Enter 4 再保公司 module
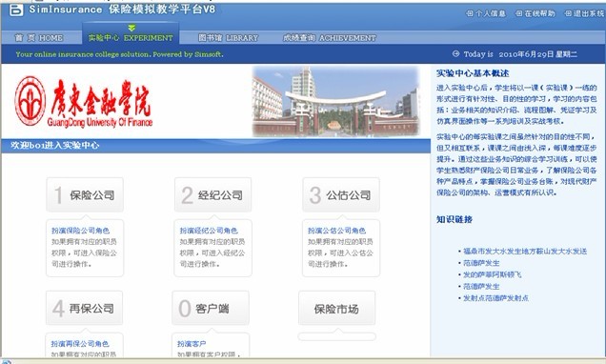The width and height of the screenshot is (606, 364). (x=84, y=308)
